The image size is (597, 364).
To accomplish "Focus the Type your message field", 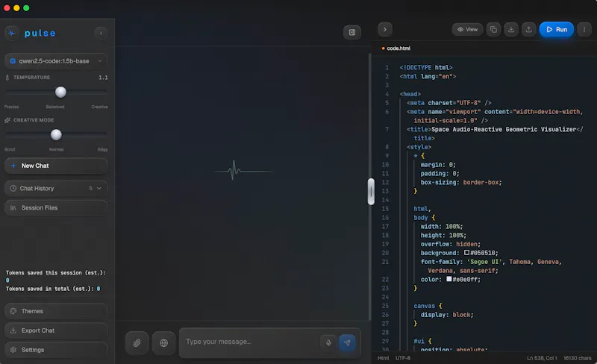I will (251, 342).
